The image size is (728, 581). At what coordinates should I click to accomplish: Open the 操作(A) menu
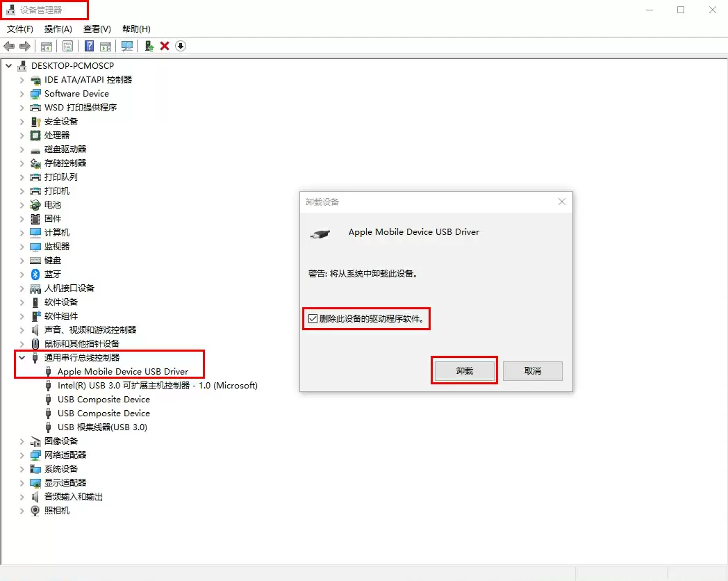[58, 29]
